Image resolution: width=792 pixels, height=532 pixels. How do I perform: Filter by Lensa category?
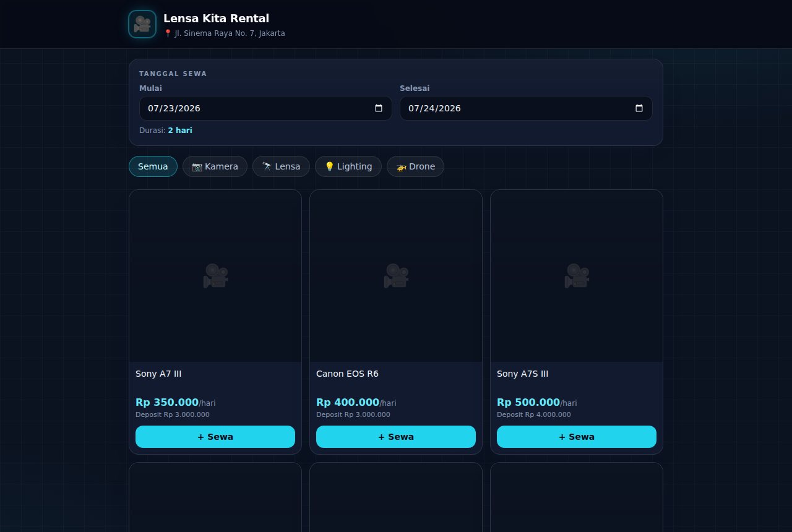[281, 166]
